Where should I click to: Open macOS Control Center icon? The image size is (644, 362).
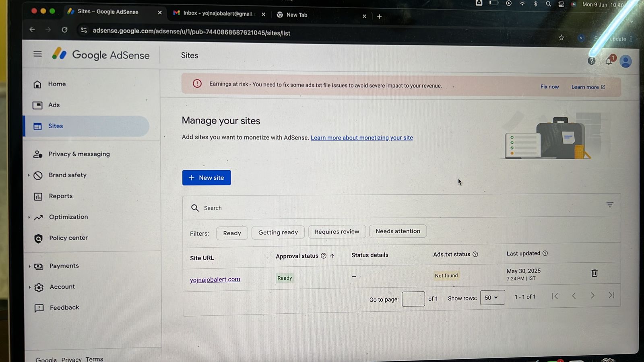[x=561, y=4]
